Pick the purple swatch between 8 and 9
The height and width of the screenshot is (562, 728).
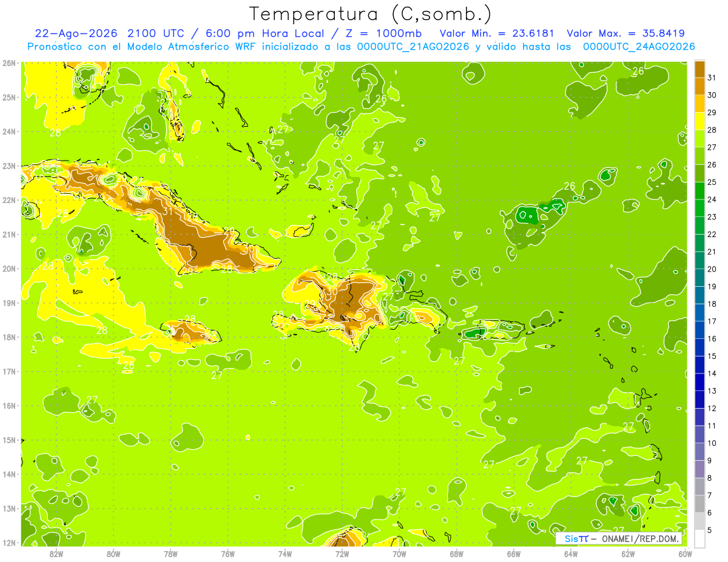(699, 469)
